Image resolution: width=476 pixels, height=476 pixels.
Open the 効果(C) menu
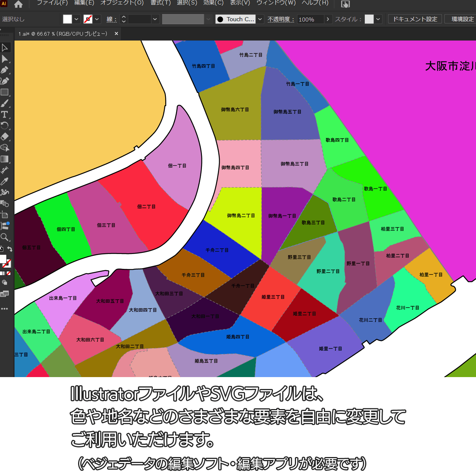[213, 3]
